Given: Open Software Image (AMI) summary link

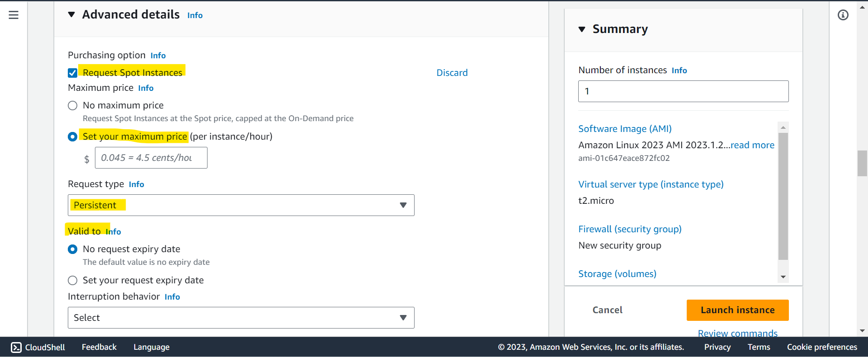Looking at the screenshot, I should point(625,129).
